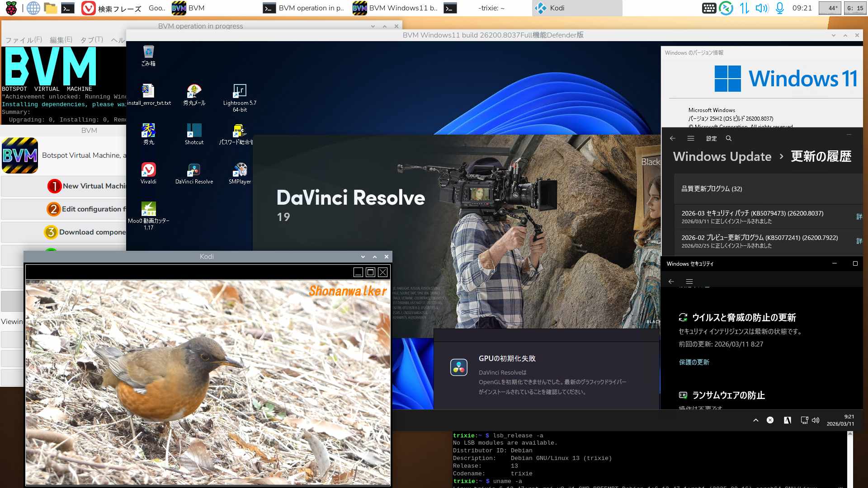Image resolution: width=868 pixels, height=488 pixels.
Task: Launch the Shotcut desktop shortcut
Action: [x=194, y=131]
